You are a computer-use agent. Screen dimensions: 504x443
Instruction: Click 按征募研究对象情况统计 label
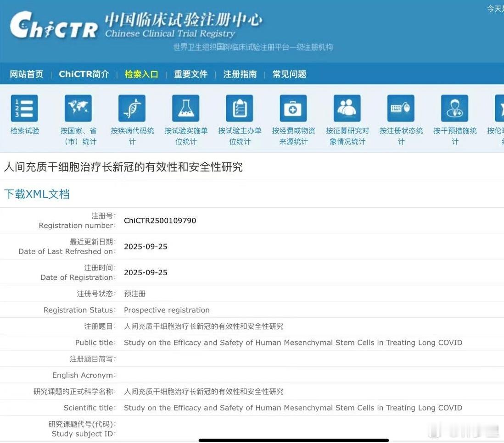click(347, 136)
